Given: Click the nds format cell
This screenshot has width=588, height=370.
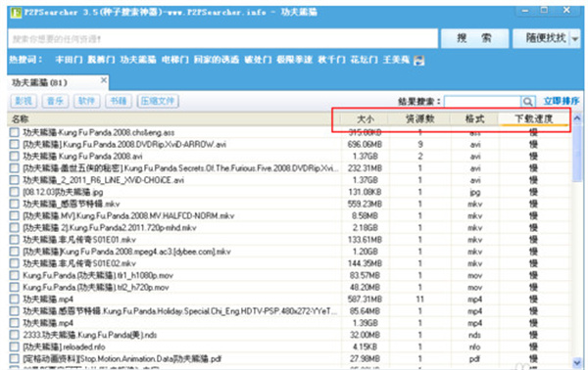Looking at the screenshot, I should pyautogui.click(x=474, y=335).
